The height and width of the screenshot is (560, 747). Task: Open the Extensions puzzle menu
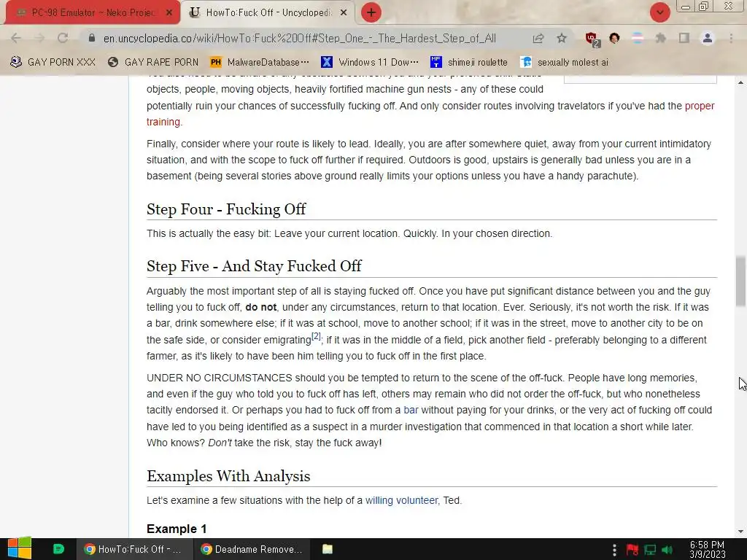[x=661, y=38]
